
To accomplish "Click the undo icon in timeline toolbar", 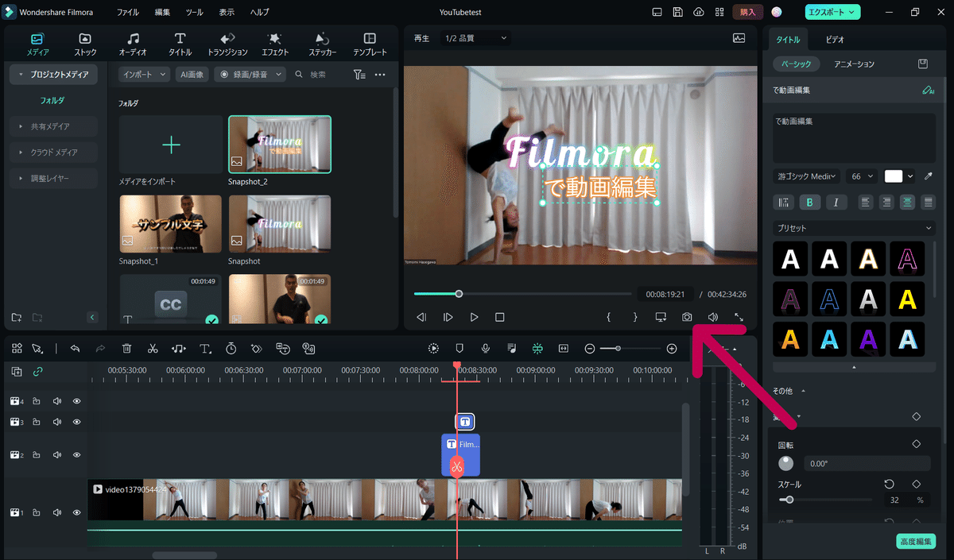I will click(75, 349).
